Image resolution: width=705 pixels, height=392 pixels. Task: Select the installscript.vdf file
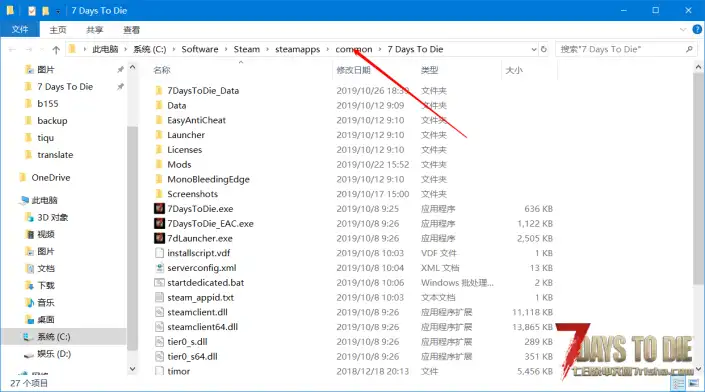click(x=199, y=253)
